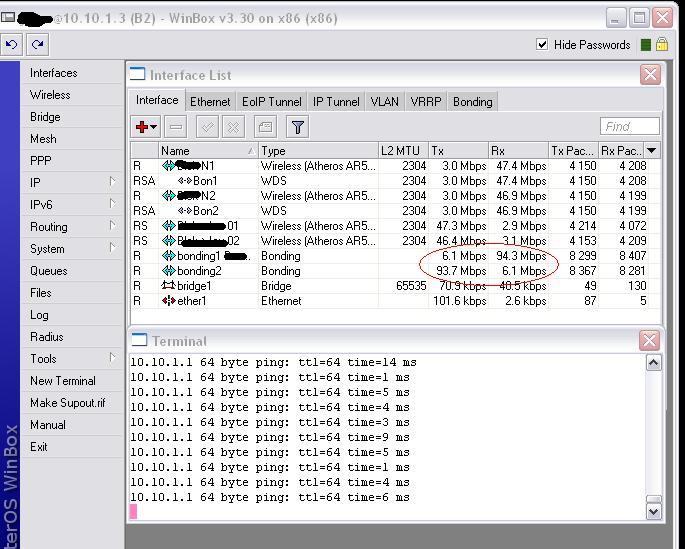The image size is (685, 549).
Task: Expand the IPv6 submenu
Action: tap(112, 204)
